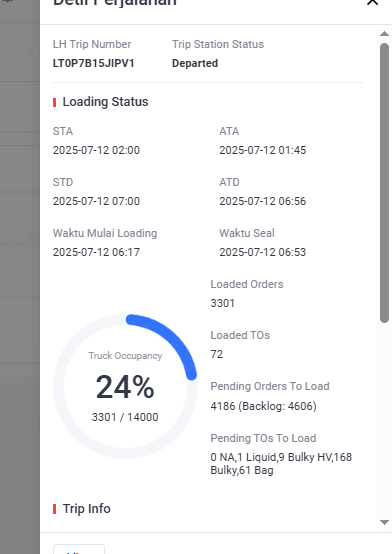Click the partially visible button at panel bottom
392x554 pixels.
[79, 549]
